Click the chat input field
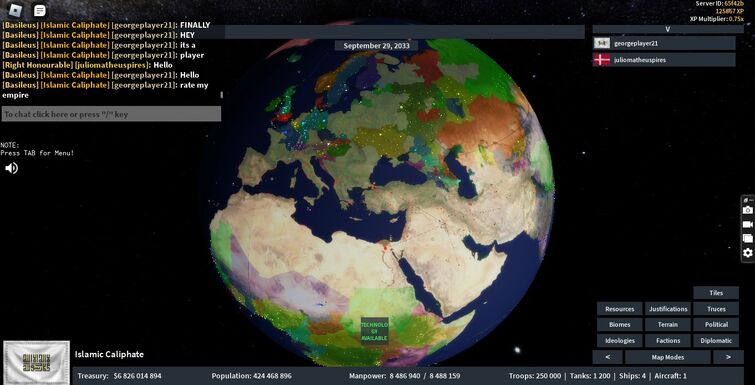Image resolution: width=755 pixels, height=385 pixels. point(111,114)
